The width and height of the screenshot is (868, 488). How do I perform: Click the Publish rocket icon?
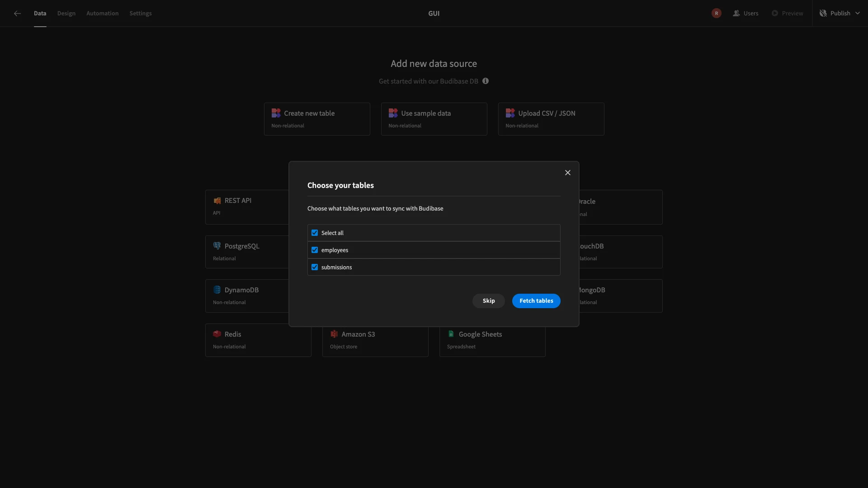[x=823, y=14]
